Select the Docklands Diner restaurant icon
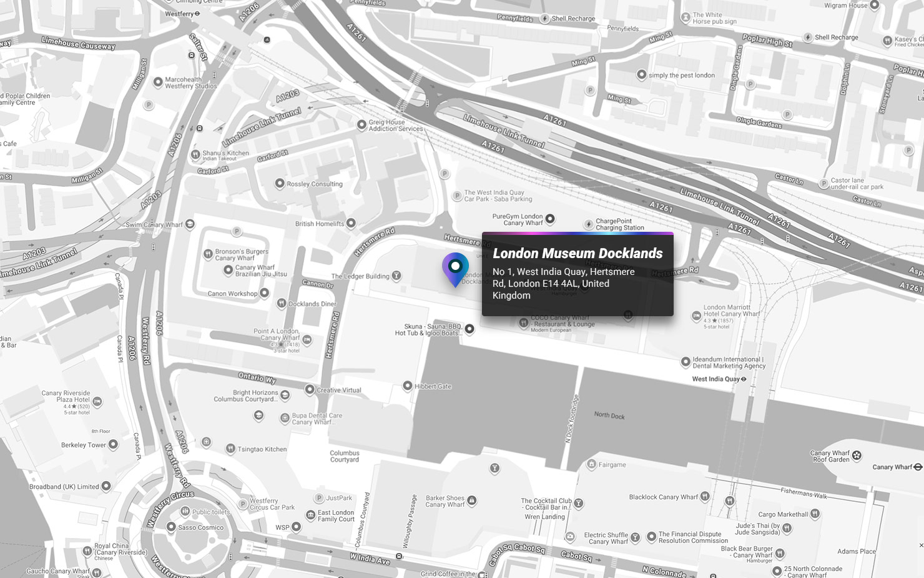 pos(282,304)
